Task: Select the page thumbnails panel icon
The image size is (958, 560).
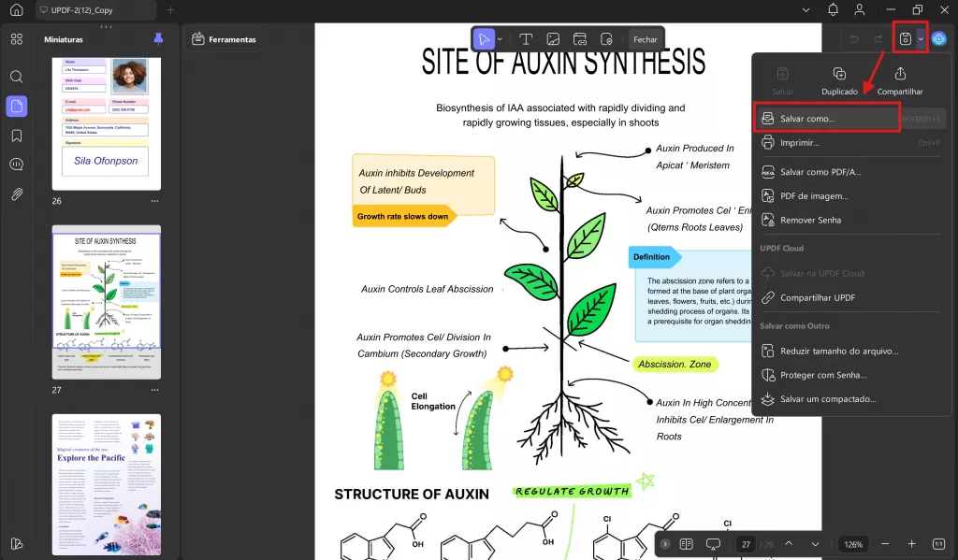Action: pos(17,107)
